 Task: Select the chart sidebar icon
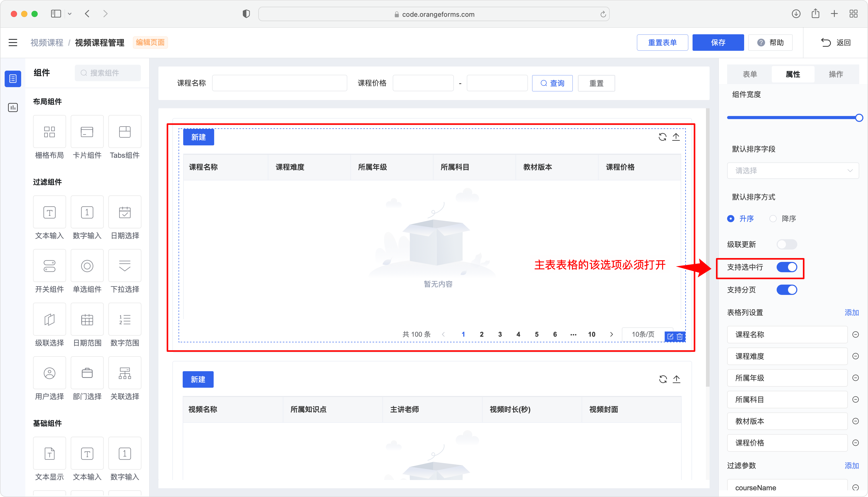click(x=13, y=107)
